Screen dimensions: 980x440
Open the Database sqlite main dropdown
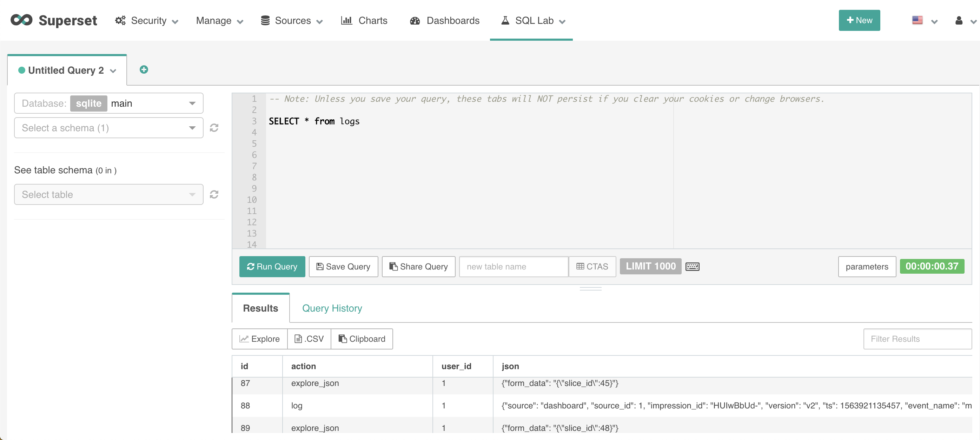click(x=108, y=104)
